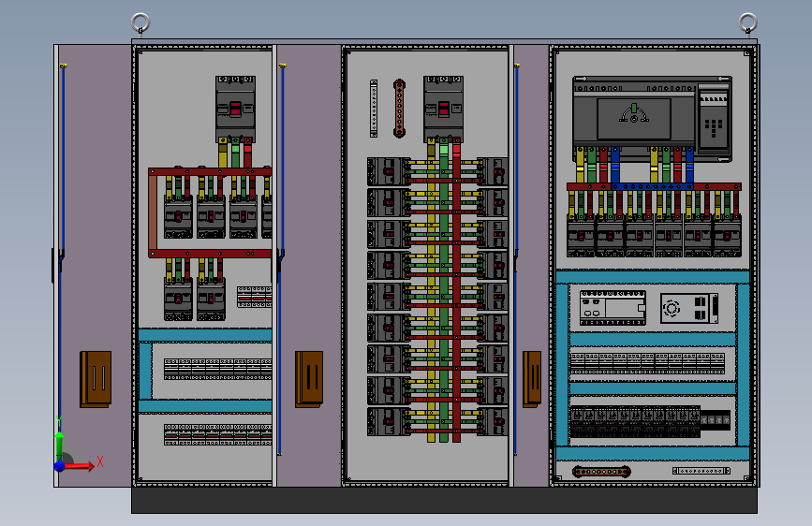Select the brown handle on the middle door
Image resolution: width=812 pixels, height=526 pixels.
(309, 379)
